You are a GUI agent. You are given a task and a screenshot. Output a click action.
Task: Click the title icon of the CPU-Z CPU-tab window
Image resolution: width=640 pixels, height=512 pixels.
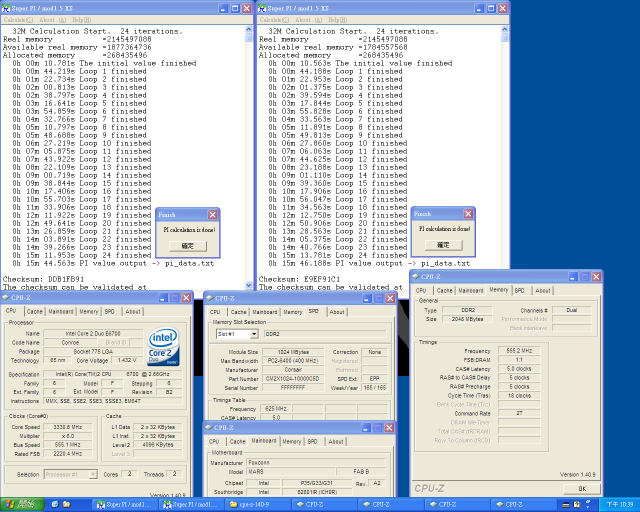click(6, 297)
